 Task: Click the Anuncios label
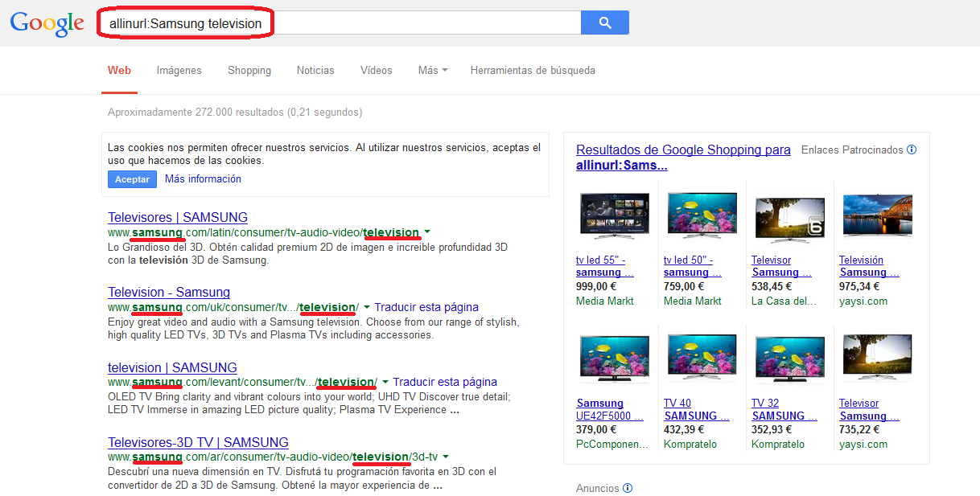pos(598,488)
